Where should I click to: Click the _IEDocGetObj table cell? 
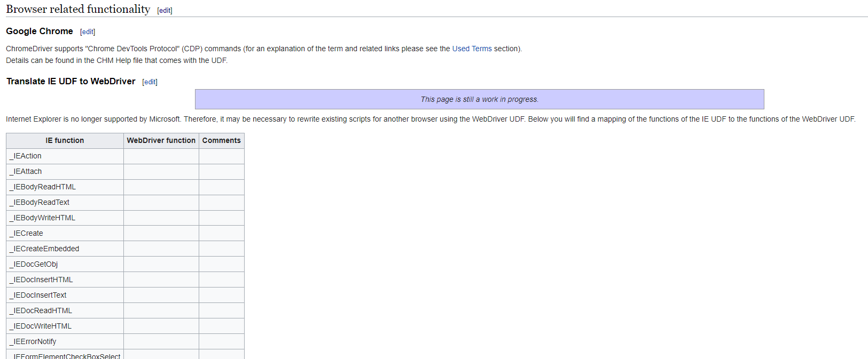coord(65,265)
